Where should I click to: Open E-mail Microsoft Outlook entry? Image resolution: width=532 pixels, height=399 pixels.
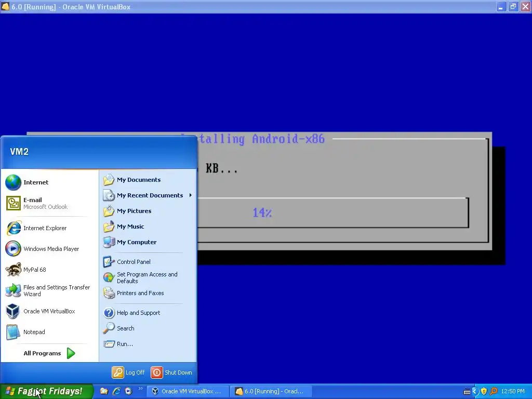(49, 203)
